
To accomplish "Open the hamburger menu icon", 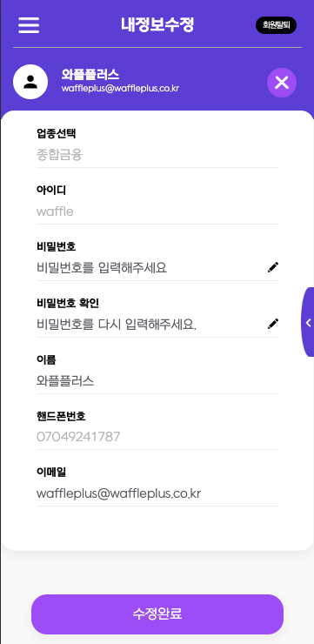I will [29, 25].
